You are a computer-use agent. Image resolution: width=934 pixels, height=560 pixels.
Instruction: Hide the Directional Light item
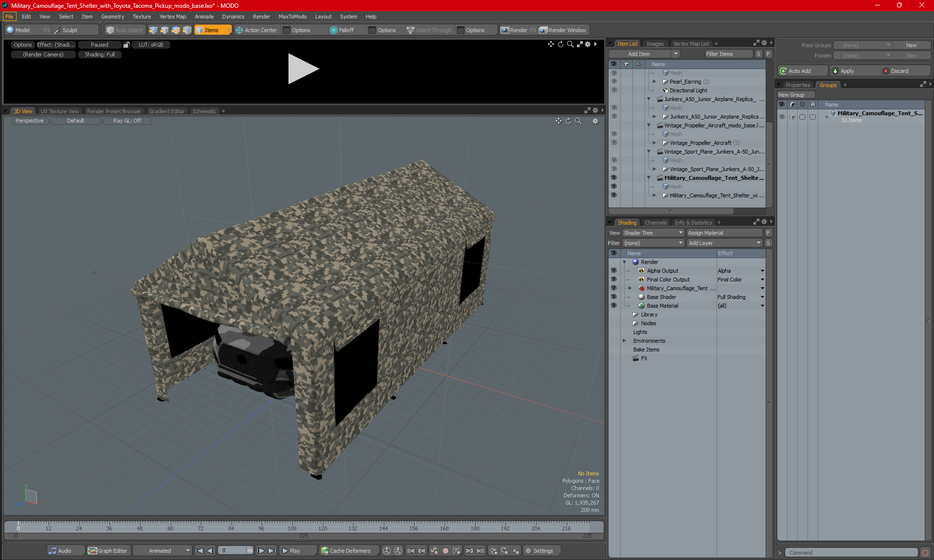click(613, 90)
